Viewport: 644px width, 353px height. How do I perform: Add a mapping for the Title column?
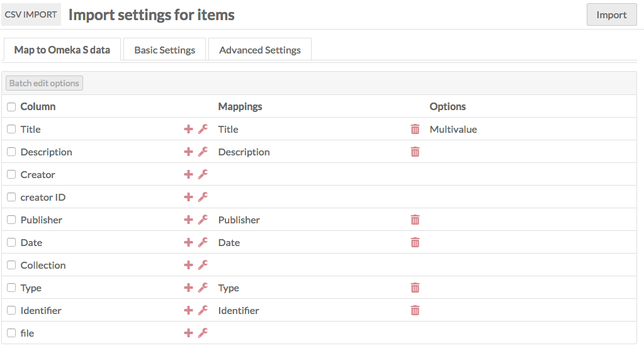coord(188,129)
